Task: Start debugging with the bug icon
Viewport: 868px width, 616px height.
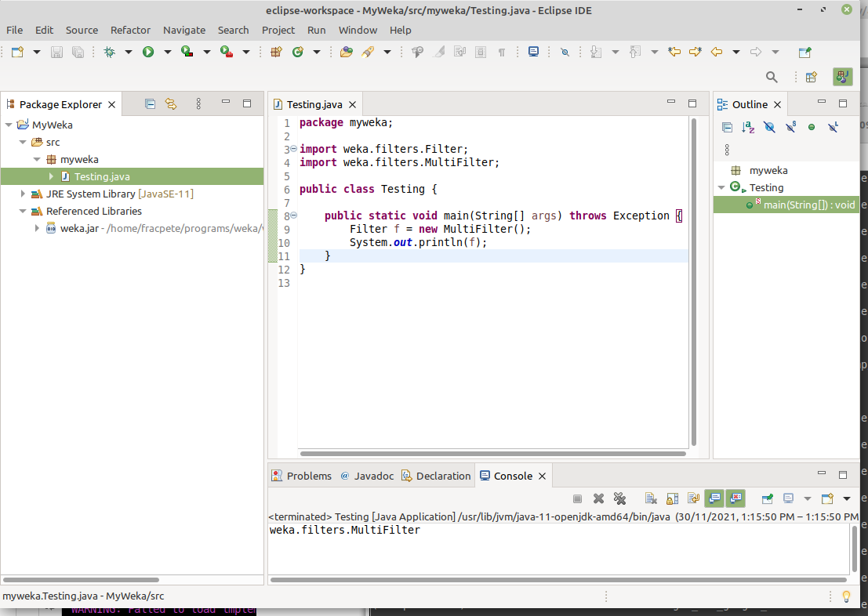Action: pos(110,52)
